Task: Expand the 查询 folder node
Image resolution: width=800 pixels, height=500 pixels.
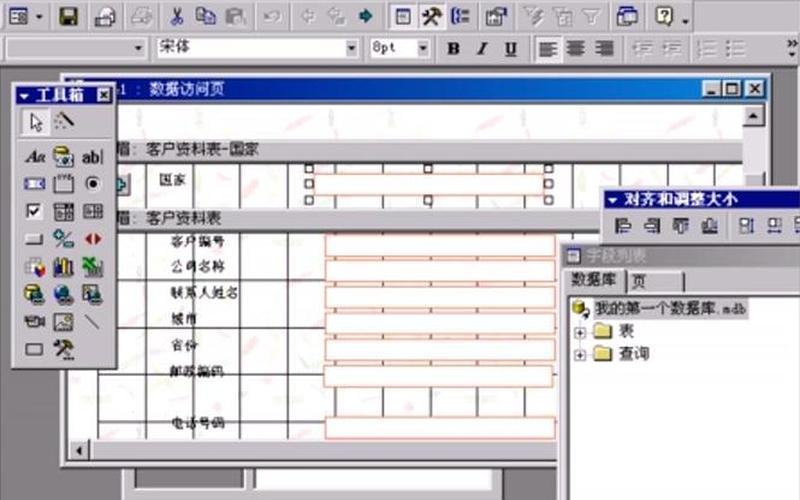Action: [x=580, y=355]
